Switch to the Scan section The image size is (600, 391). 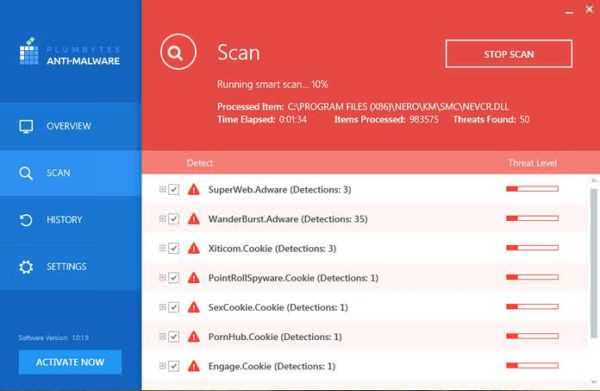71,173
